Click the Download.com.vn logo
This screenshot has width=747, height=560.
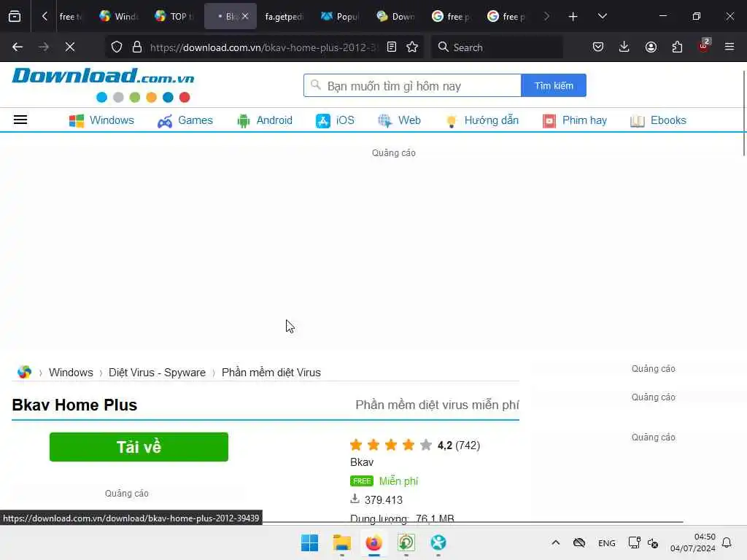[103, 85]
